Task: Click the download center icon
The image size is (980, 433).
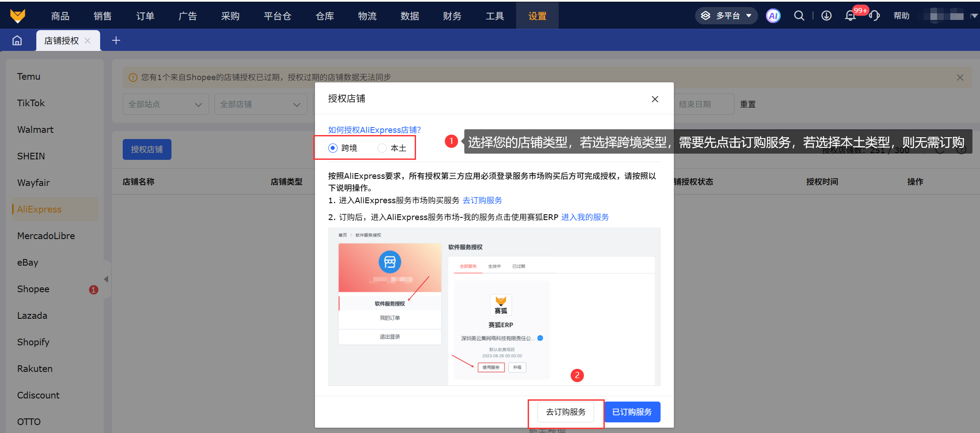Action: coord(826,16)
